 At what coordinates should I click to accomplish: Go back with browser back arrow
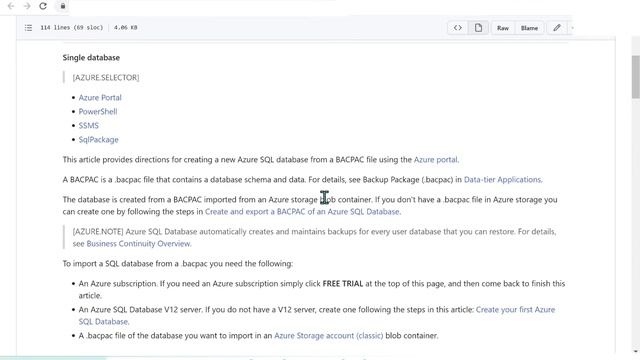coord(11,6)
